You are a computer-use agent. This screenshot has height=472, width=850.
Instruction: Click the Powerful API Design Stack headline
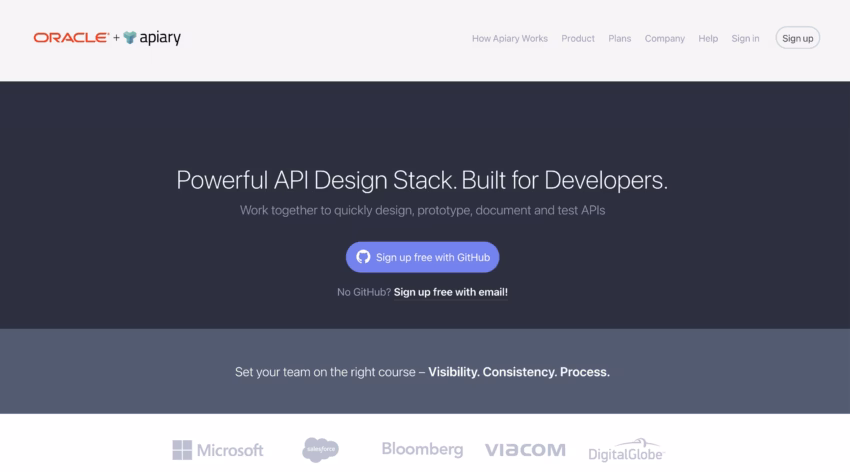[x=422, y=181]
